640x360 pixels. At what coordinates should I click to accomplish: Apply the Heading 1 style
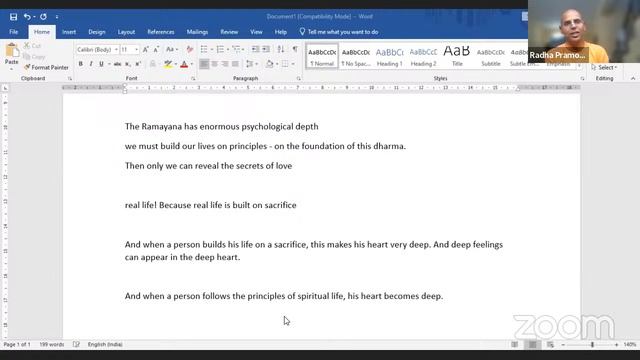[x=389, y=56]
